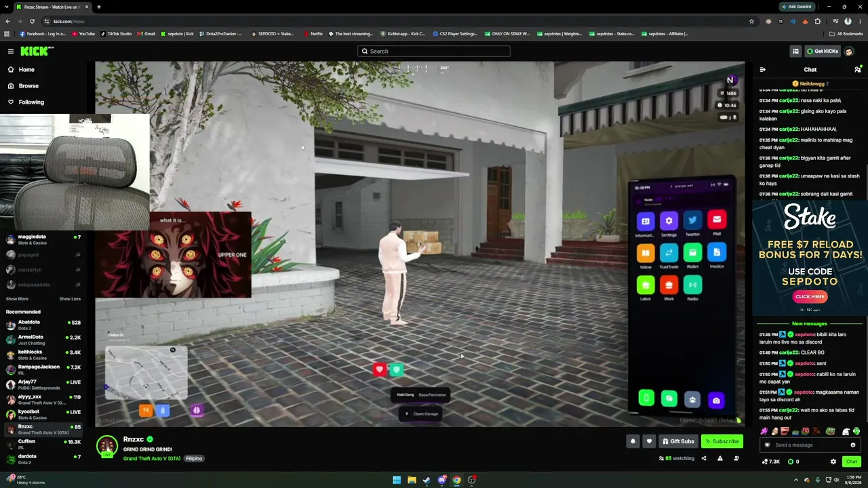
Task: Expand followed channels with Show More
Action: click(x=17, y=299)
